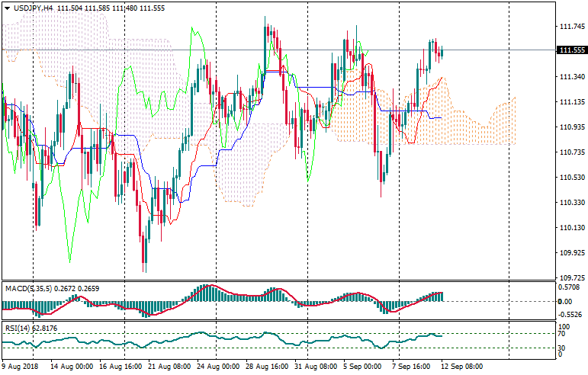Select the 111.555 current price tag
The height and width of the screenshot is (375, 588).
pos(572,50)
